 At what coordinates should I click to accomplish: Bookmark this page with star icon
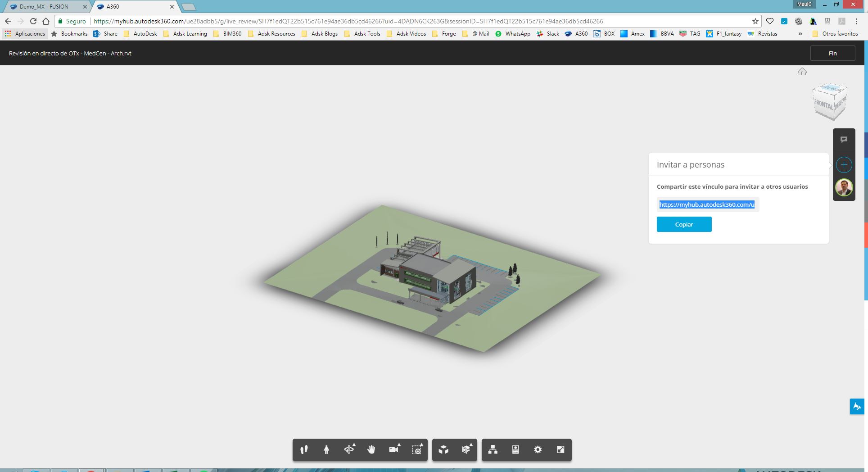click(755, 21)
